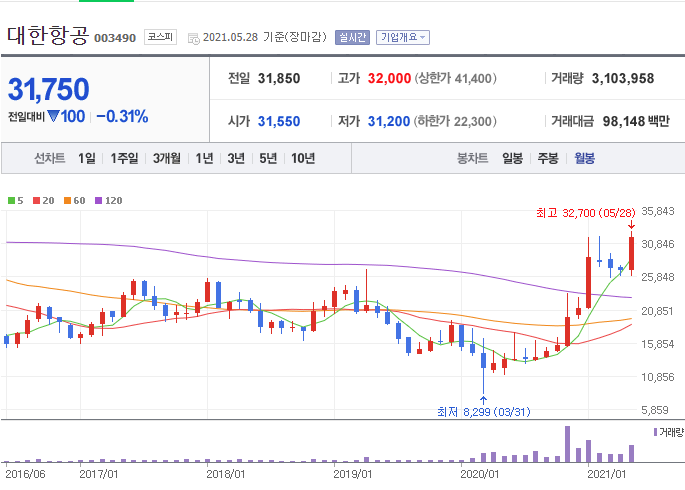Open the 기업개요 dropdown

click(403, 37)
